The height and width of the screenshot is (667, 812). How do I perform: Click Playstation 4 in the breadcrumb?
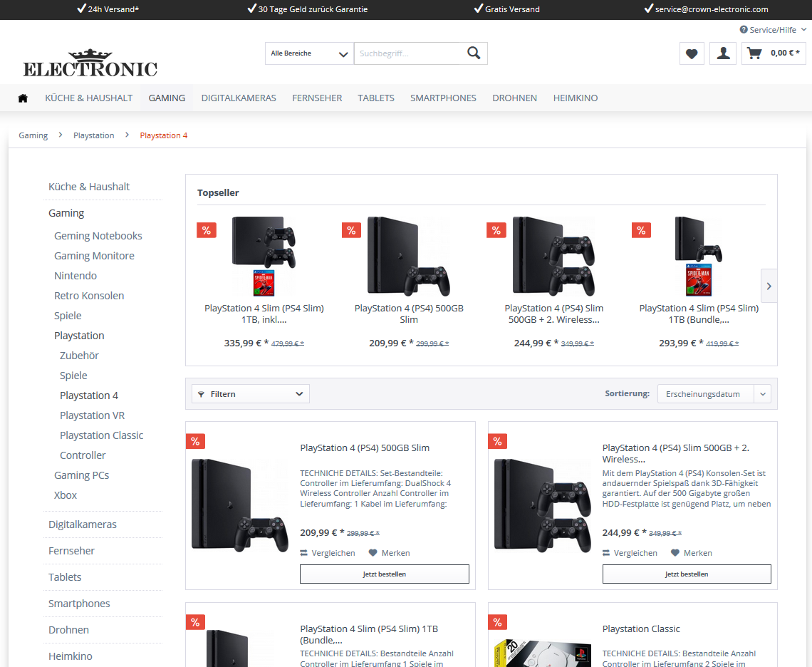coord(164,135)
